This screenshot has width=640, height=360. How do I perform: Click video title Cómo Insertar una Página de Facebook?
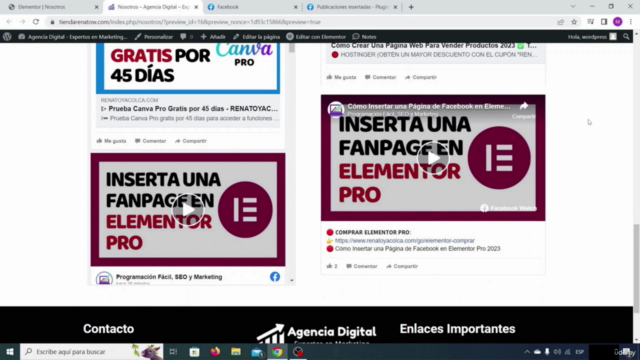[429, 106]
